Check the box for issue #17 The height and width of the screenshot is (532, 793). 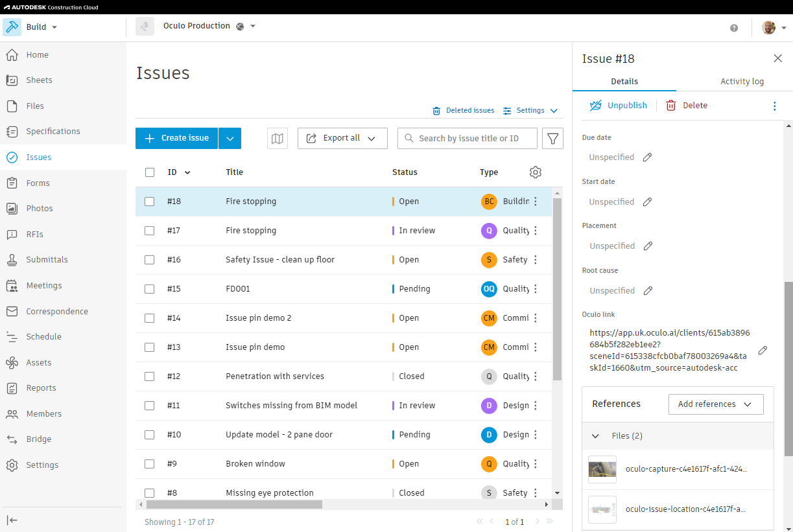[150, 231]
